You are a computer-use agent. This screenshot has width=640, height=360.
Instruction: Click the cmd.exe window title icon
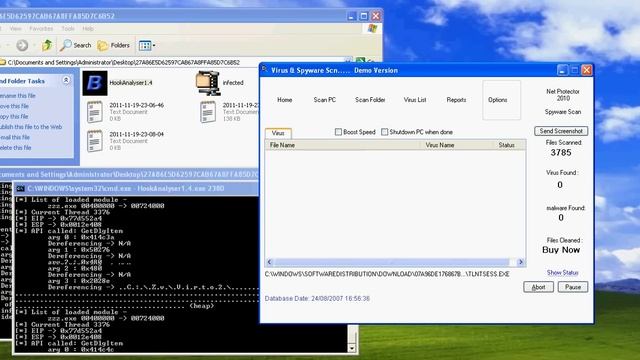pyautogui.click(x=21, y=189)
